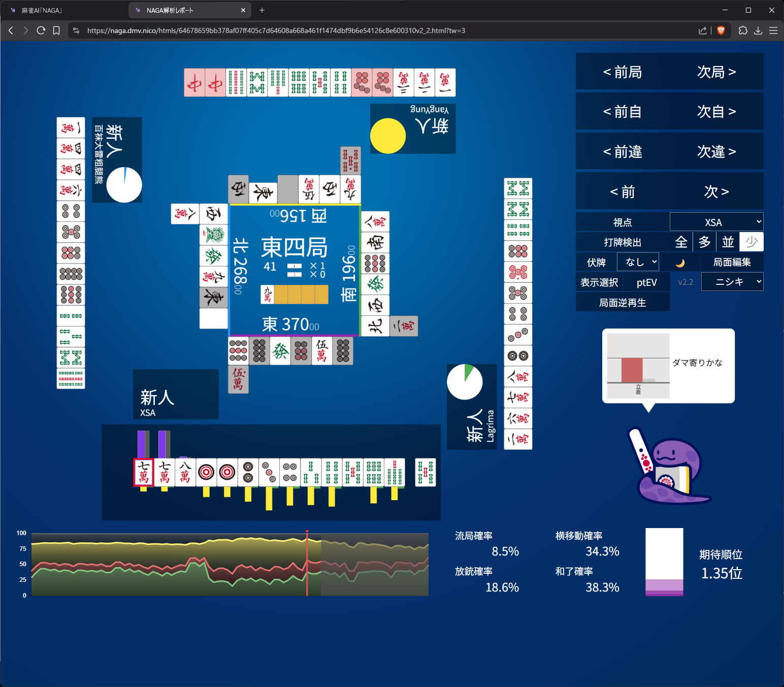Open a new browser tab

(x=262, y=10)
